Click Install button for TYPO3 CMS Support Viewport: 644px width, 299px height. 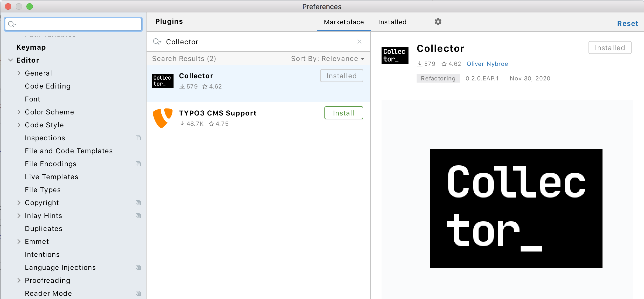(x=343, y=113)
